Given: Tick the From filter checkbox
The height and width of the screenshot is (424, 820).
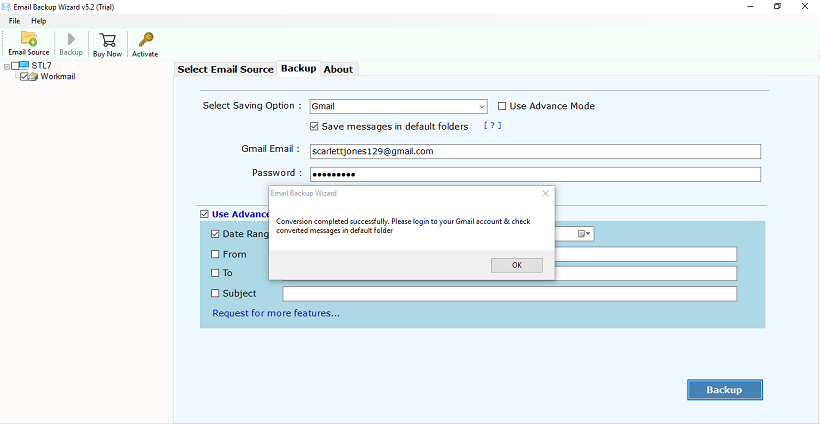Looking at the screenshot, I should coord(215,254).
